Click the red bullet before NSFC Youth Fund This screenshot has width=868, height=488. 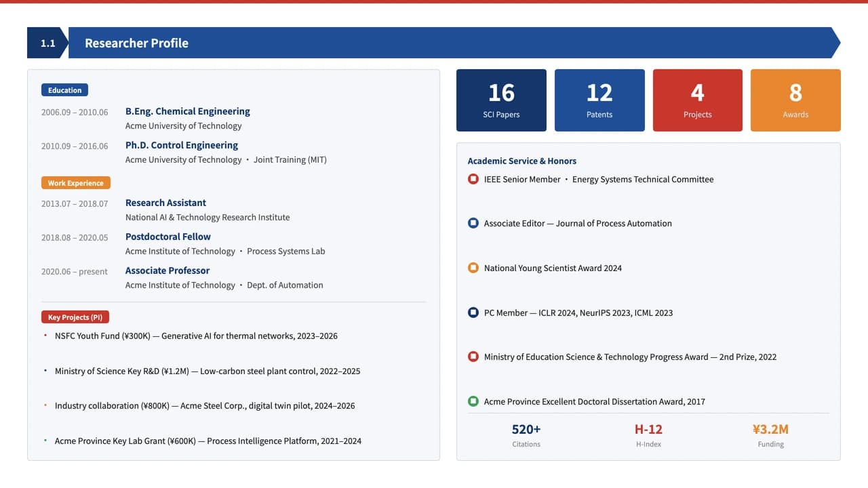click(45, 335)
